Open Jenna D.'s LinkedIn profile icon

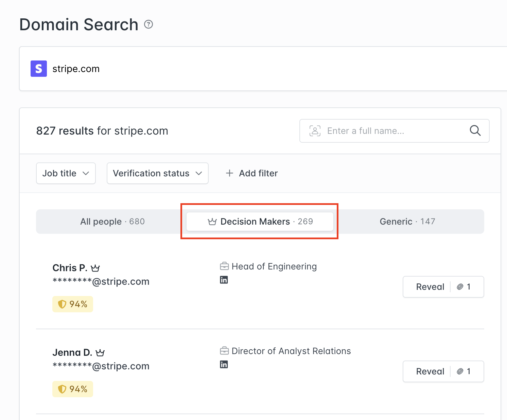(224, 365)
